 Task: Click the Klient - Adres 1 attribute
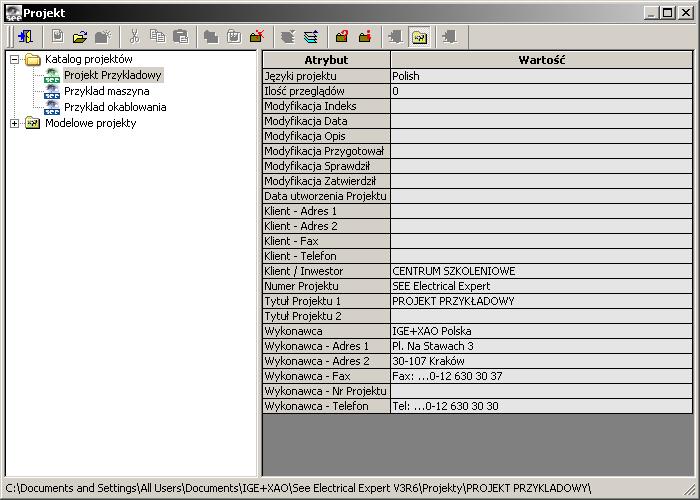(x=326, y=211)
